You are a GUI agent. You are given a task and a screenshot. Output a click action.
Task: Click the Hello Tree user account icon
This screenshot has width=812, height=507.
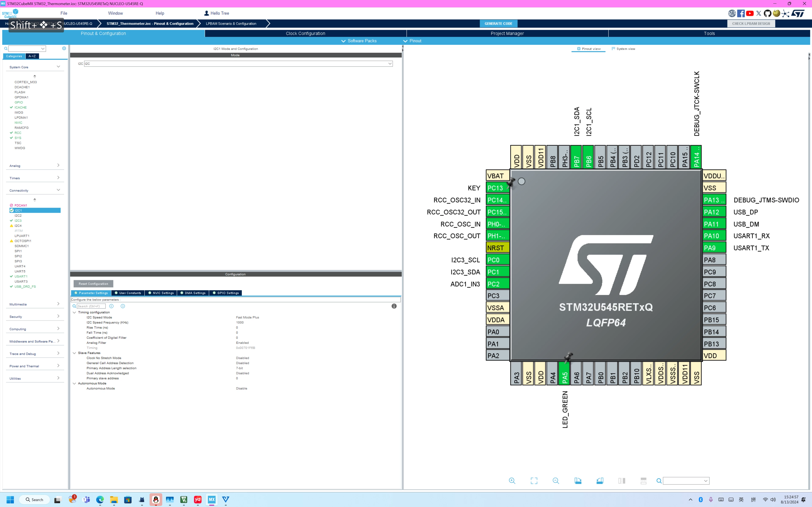point(207,13)
